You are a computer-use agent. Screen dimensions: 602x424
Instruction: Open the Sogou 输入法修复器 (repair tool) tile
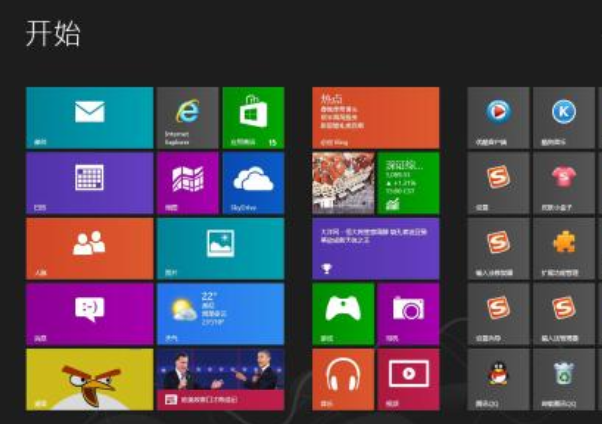point(498,248)
